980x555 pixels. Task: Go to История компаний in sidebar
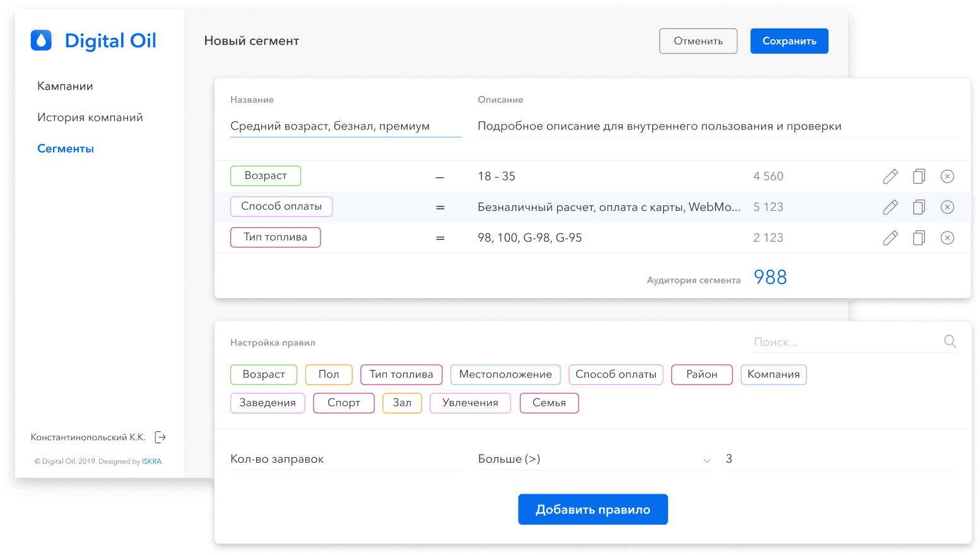90,117
